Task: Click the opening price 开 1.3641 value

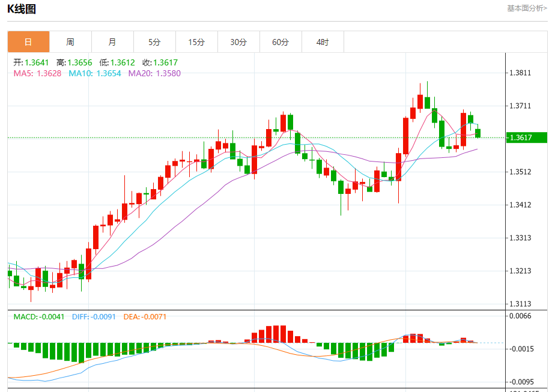Action: tap(32, 62)
